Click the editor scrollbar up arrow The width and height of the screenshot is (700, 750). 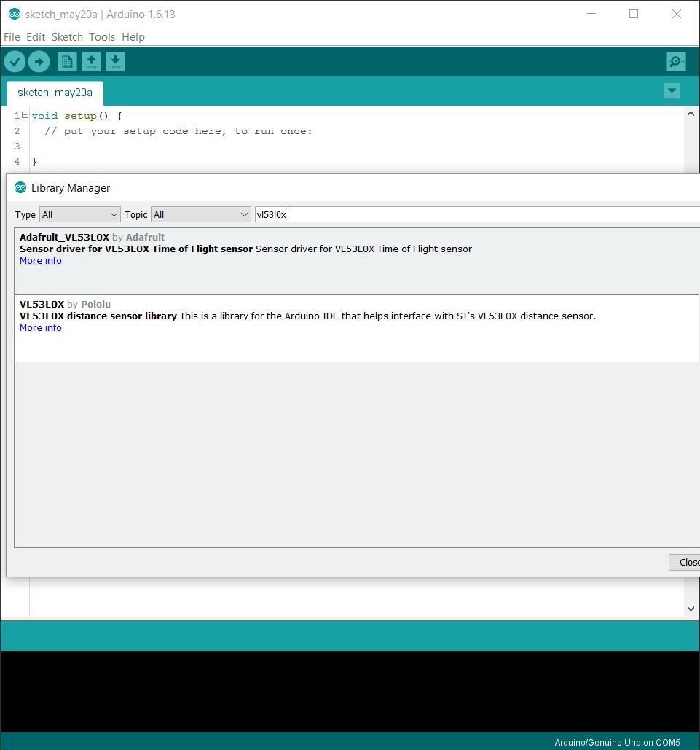point(691,114)
